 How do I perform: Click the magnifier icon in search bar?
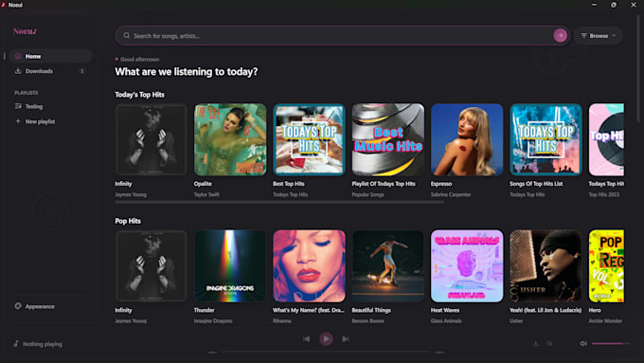(127, 36)
